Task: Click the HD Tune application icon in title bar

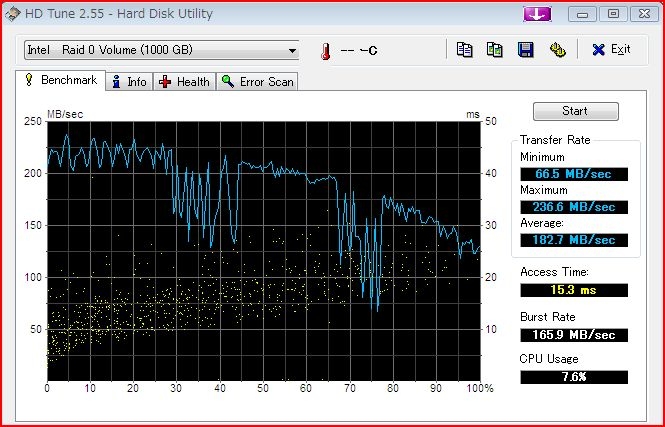Action: pyautogui.click(x=13, y=14)
